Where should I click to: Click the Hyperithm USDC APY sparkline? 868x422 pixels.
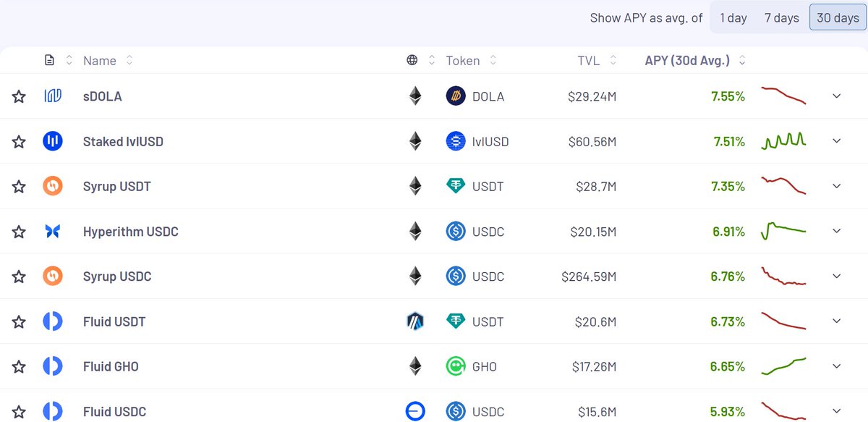tap(783, 231)
